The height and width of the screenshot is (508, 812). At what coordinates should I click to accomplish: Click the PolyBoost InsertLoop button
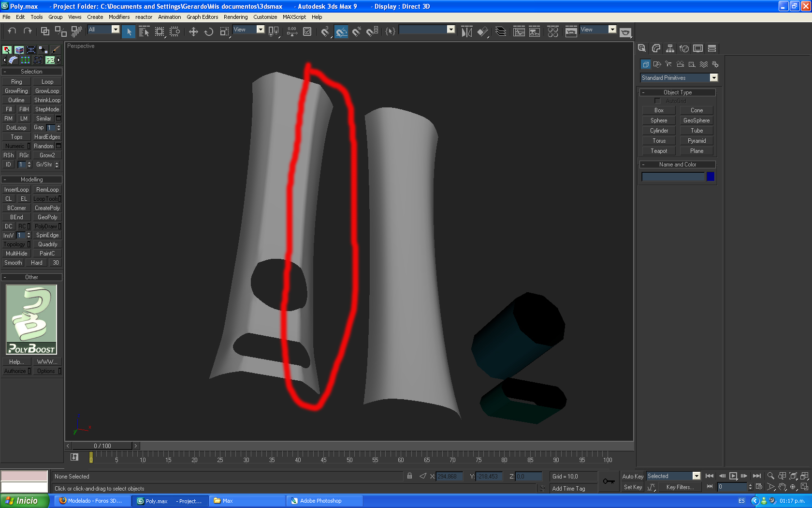(x=16, y=190)
